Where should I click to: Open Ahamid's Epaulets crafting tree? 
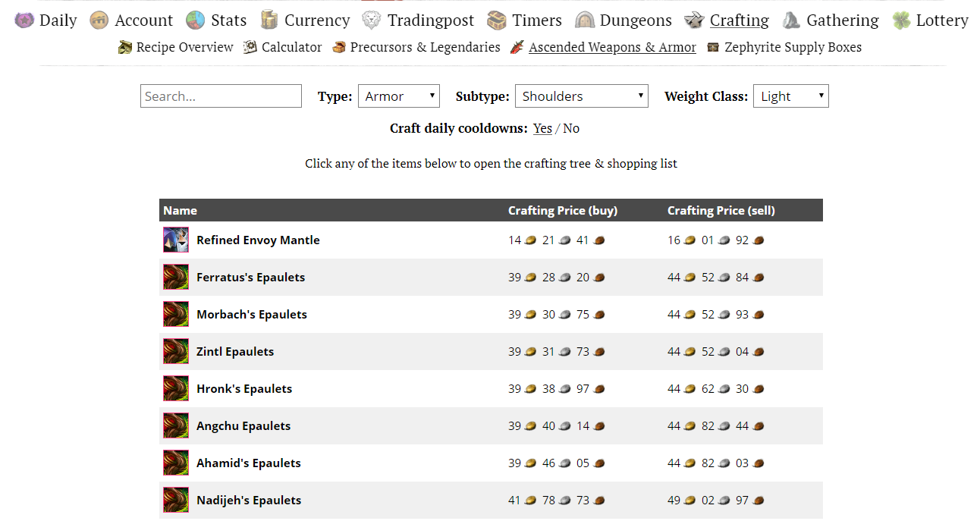point(249,463)
